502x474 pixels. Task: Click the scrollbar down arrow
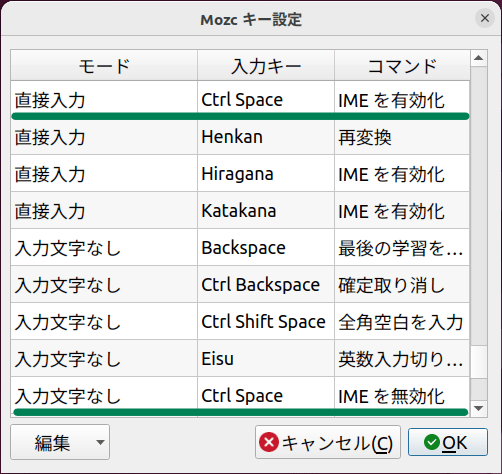(x=479, y=408)
